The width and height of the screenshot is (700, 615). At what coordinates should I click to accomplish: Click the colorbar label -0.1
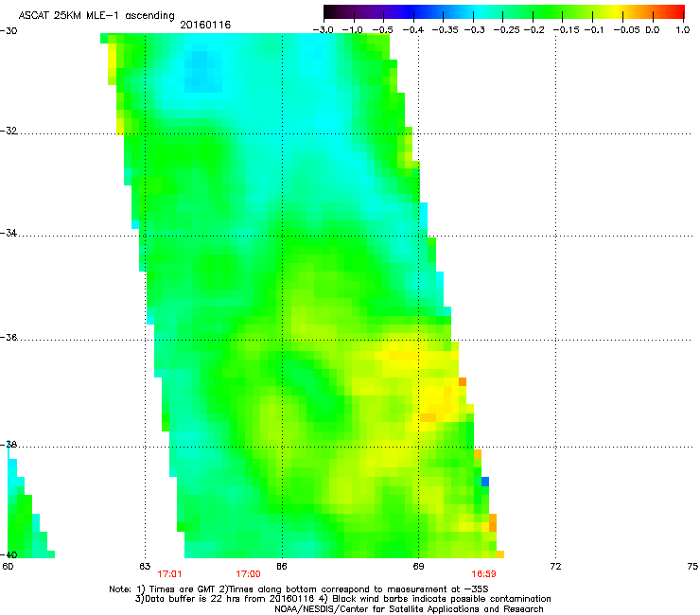(594, 30)
